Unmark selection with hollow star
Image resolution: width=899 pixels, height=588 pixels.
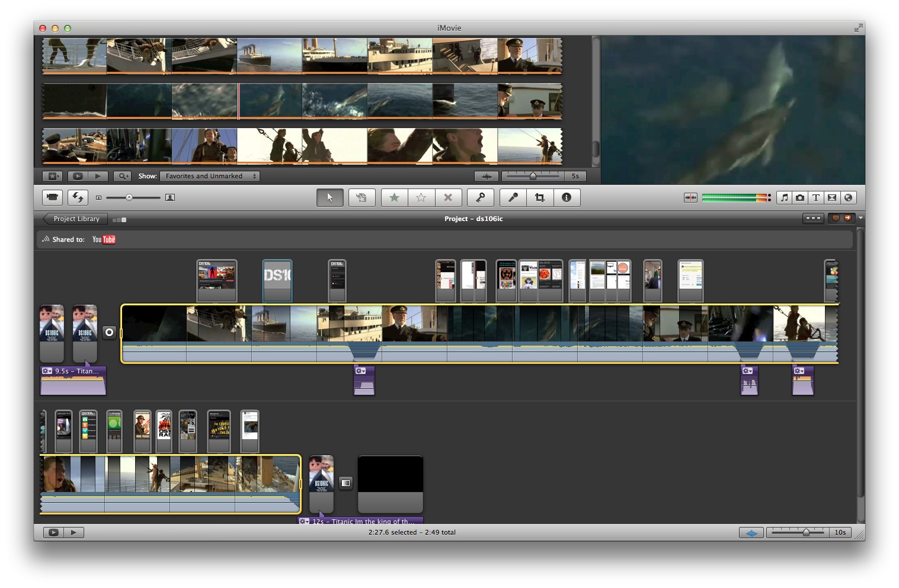tap(421, 197)
